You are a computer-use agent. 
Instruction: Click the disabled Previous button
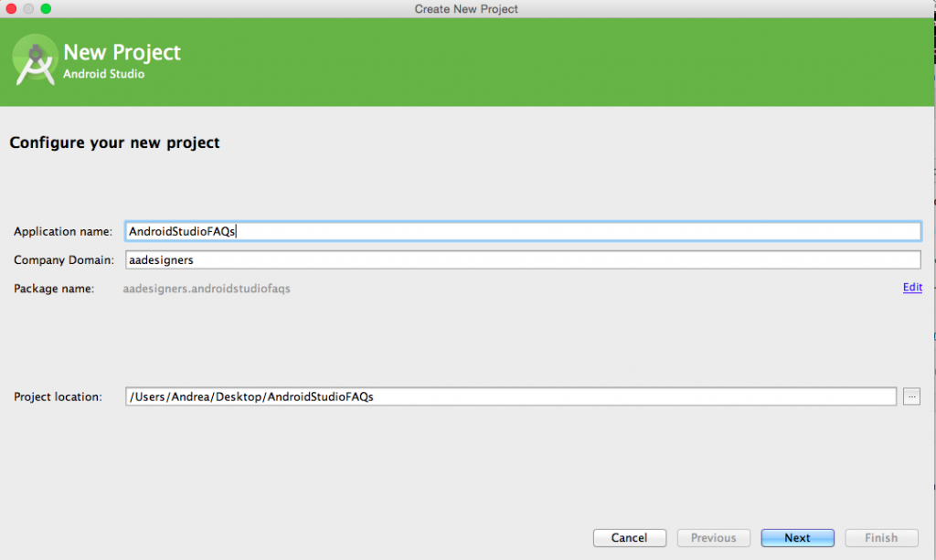coord(713,538)
